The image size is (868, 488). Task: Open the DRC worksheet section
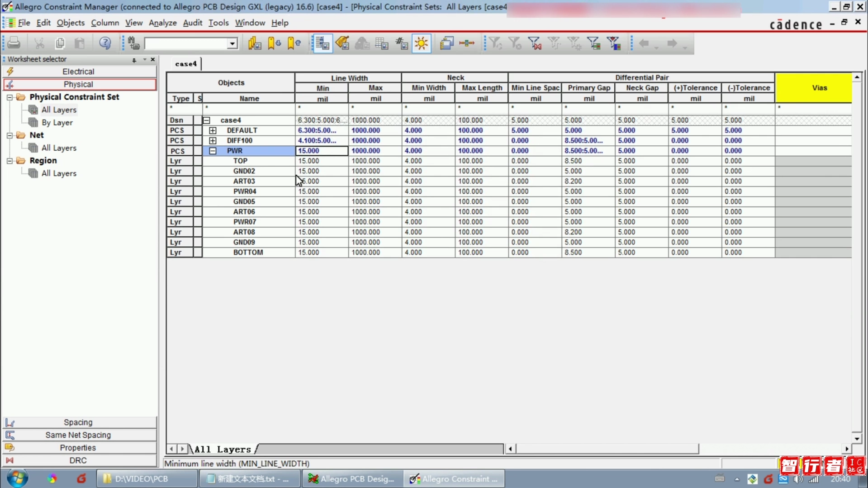click(x=80, y=460)
